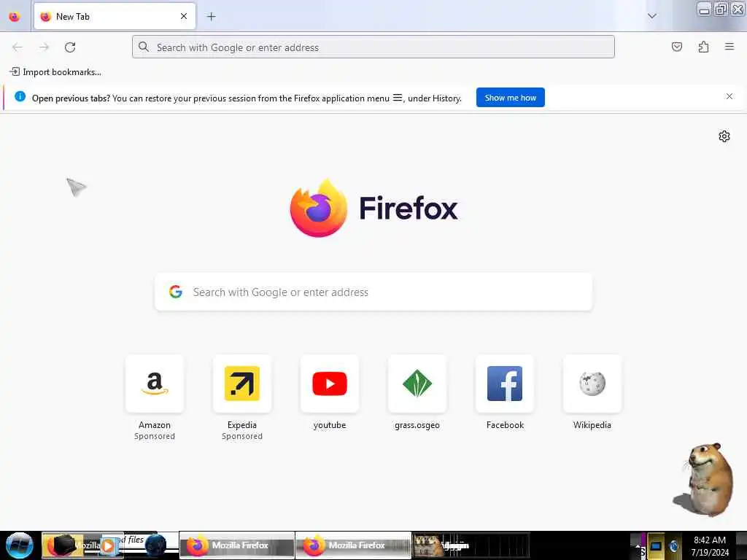Screen dimensions: 747x560
Task: Click the hamster desktop pet
Action: [x=704, y=480]
